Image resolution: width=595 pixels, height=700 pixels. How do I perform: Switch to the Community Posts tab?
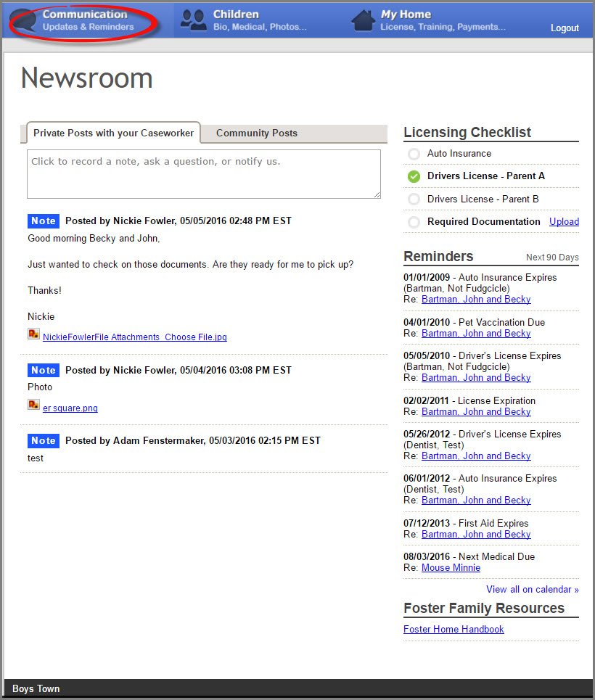tap(256, 133)
